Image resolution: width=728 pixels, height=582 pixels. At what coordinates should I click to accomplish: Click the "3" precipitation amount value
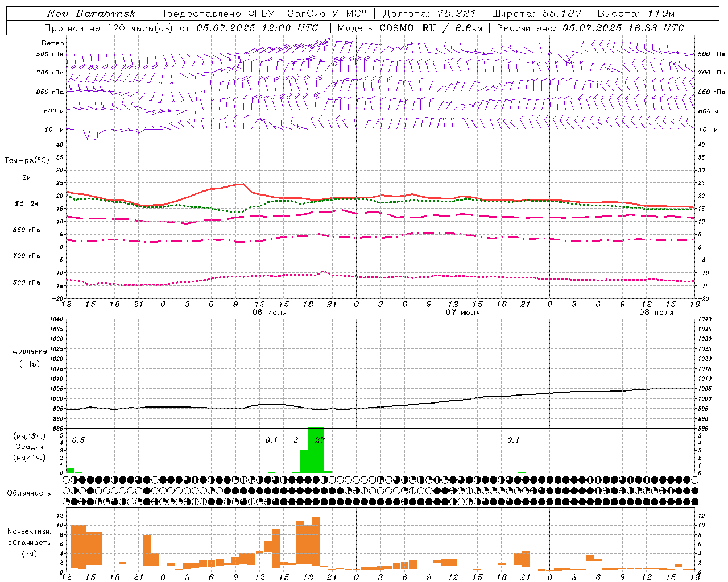pos(296,440)
